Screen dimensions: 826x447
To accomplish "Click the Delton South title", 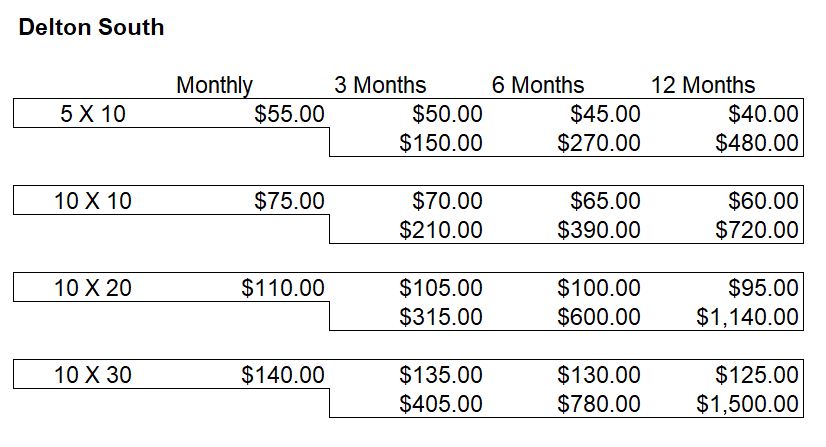I will pyautogui.click(x=91, y=27).
